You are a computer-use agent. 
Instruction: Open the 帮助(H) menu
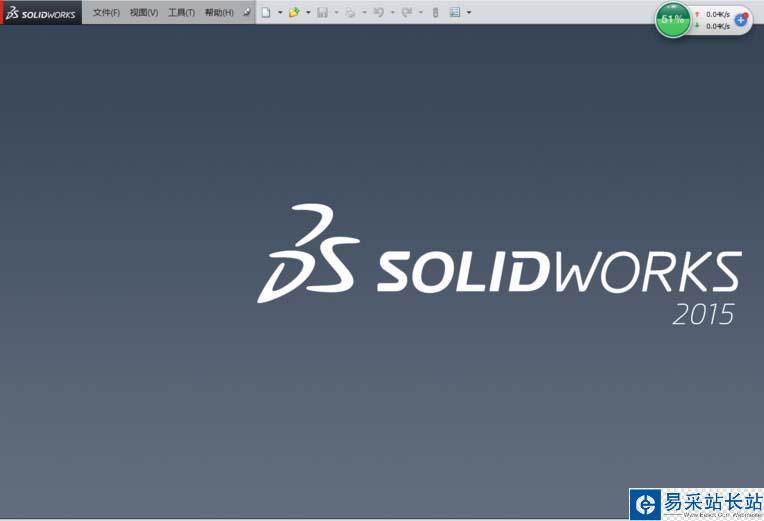[219, 13]
